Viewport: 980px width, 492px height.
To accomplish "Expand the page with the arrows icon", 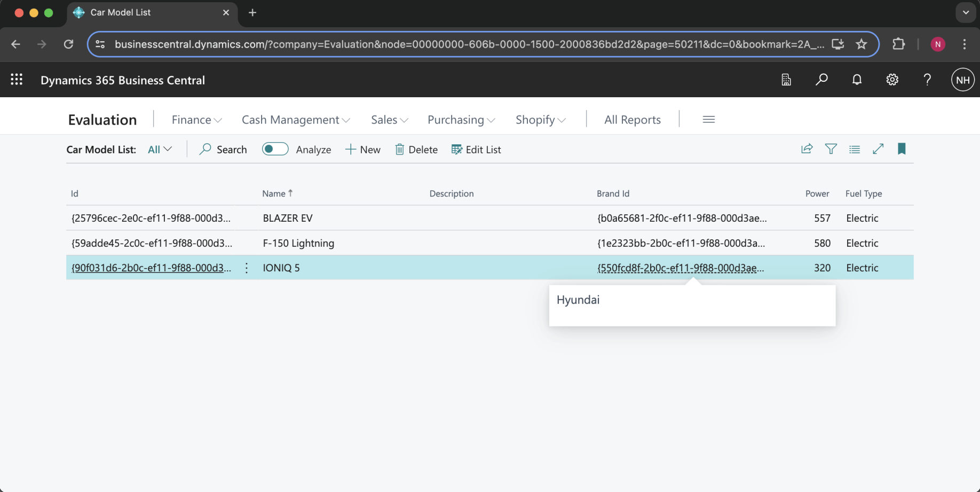I will click(x=878, y=149).
